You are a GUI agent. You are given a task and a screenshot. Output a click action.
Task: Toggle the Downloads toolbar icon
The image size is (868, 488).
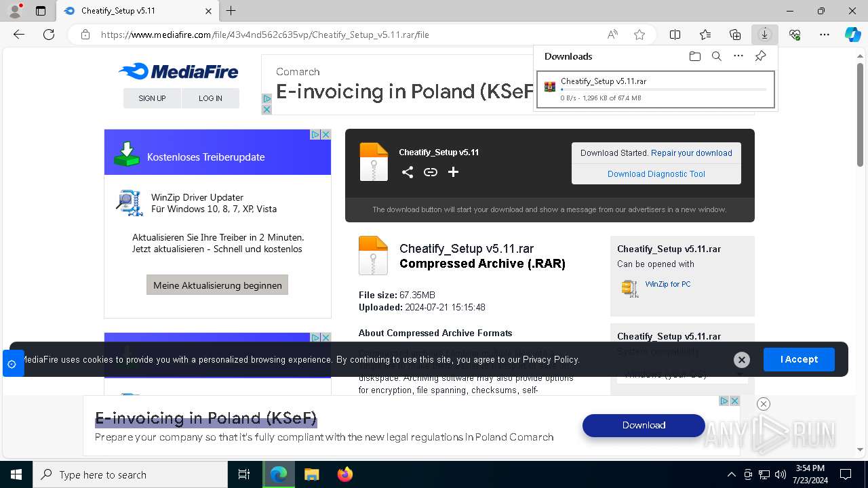click(x=765, y=35)
